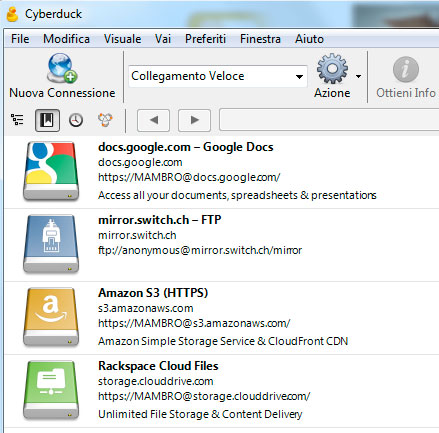Open the Azione dropdown arrow
This screenshot has height=433, width=439.
click(x=358, y=77)
